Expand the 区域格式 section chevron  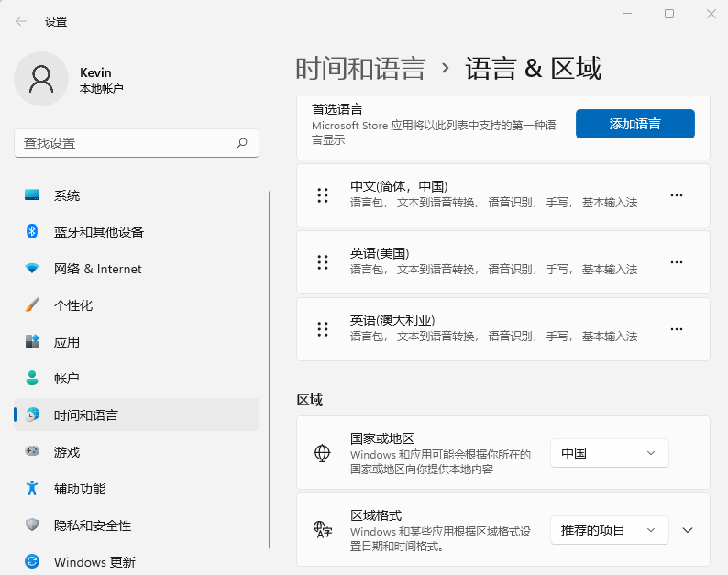(x=688, y=530)
